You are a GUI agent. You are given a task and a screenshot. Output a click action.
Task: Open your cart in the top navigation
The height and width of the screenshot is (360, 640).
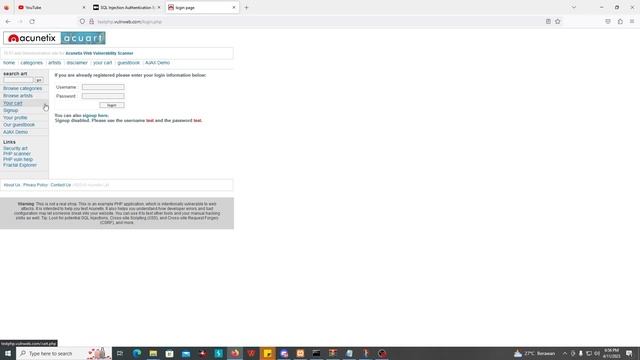coord(102,63)
